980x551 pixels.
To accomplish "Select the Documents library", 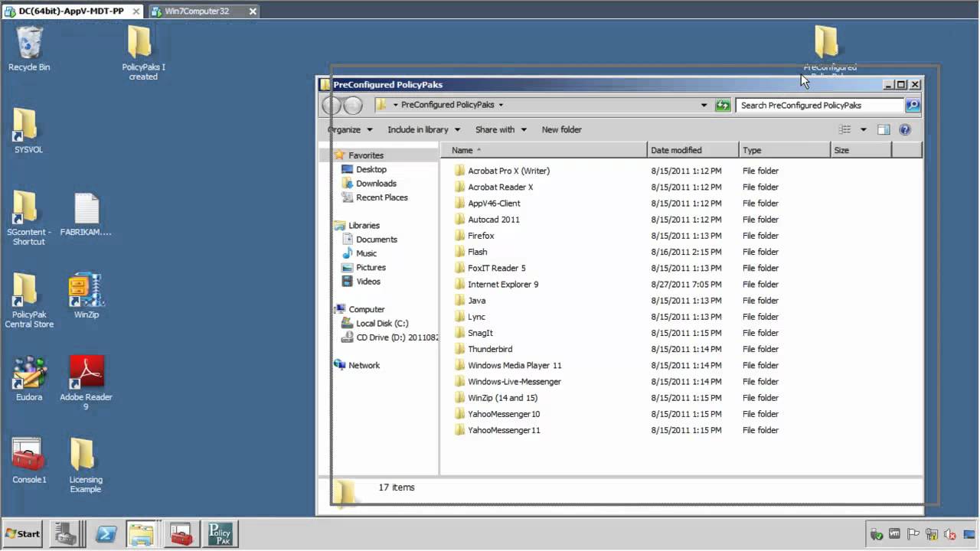I will (x=376, y=239).
